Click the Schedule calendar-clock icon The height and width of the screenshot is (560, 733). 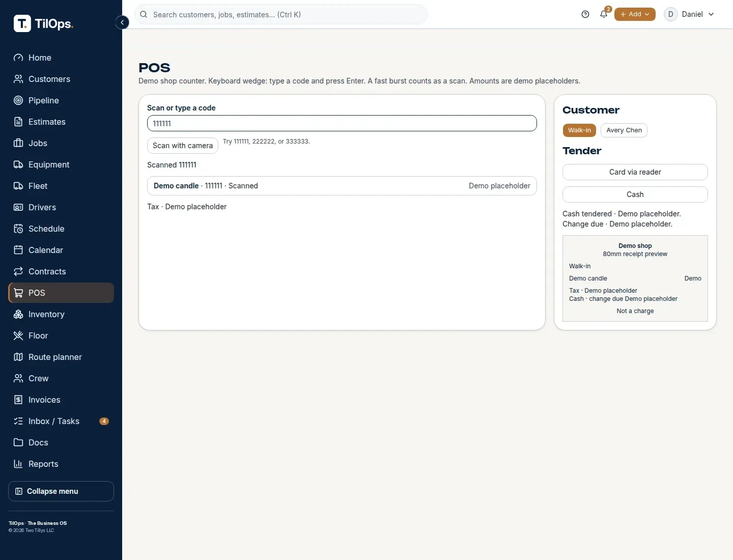click(x=18, y=229)
